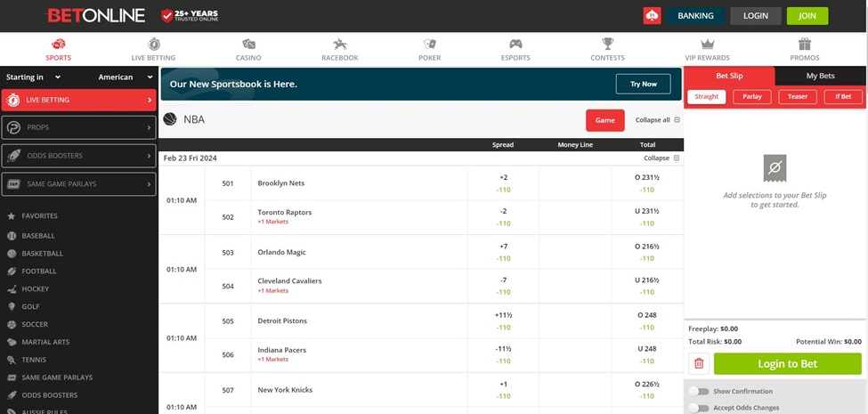Open the Casino dice icon
The height and width of the screenshot is (414, 868).
click(x=248, y=44)
